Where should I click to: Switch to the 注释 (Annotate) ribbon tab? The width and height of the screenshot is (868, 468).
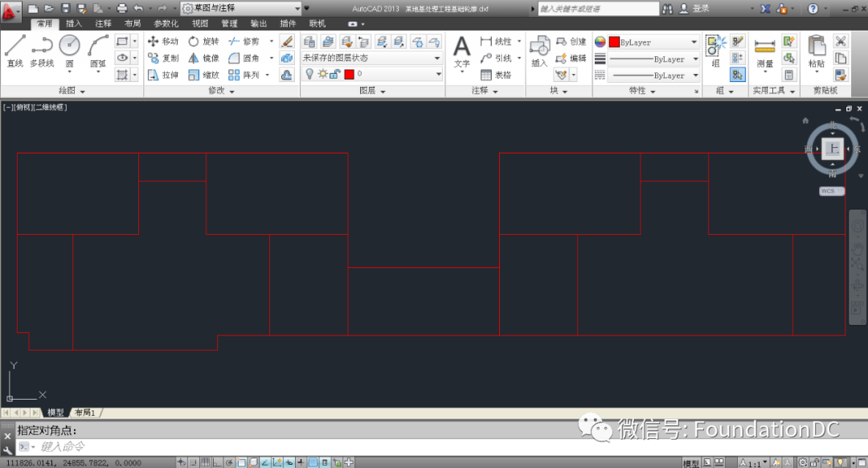(103, 23)
